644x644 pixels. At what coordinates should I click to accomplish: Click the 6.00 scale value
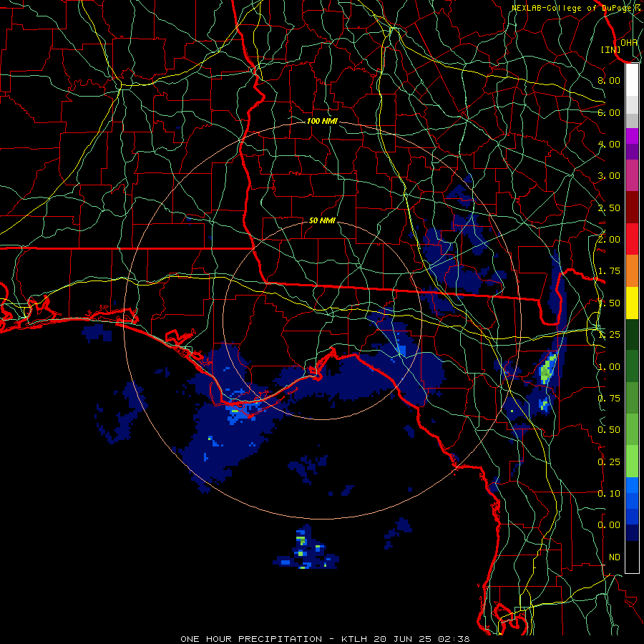(609, 112)
